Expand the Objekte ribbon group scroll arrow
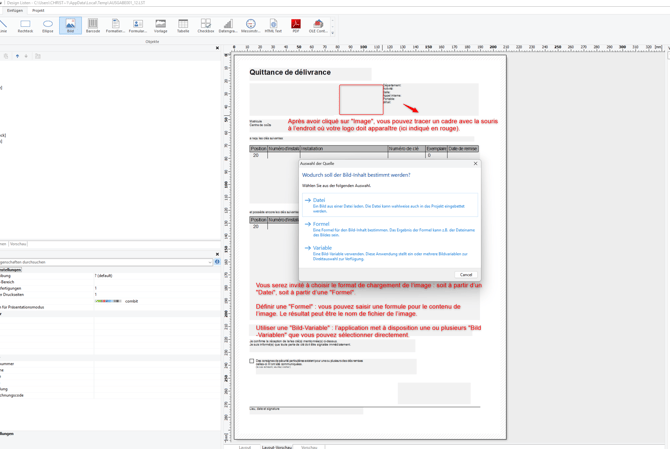Image resolution: width=670 pixels, height=449 pixels. click(x=333, y=34)
